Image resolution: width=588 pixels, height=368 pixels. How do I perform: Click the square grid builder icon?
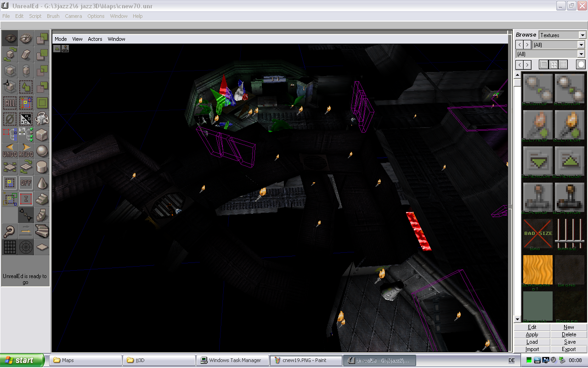(10, 247)
